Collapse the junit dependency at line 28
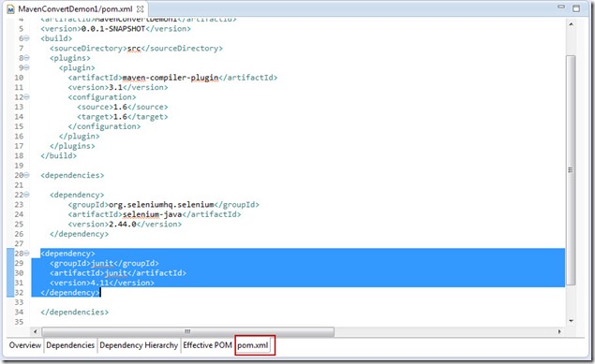 point(26,253)
